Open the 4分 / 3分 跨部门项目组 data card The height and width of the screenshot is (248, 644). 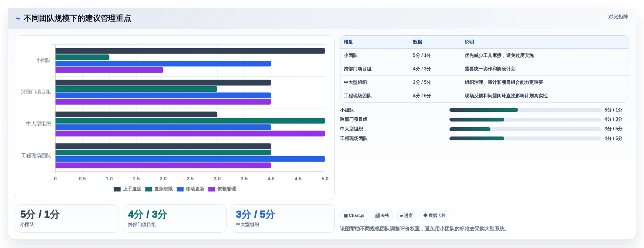coord(175,218)
